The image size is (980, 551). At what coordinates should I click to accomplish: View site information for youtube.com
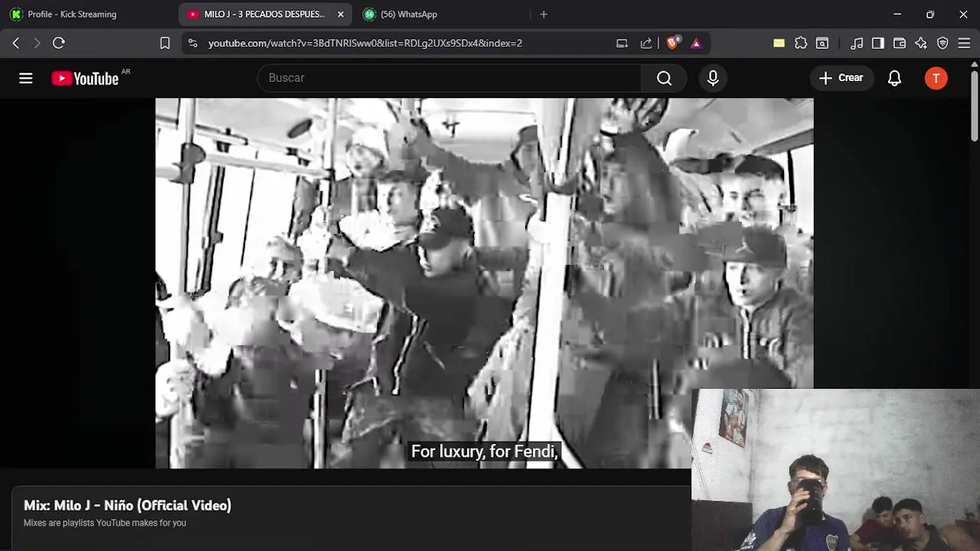192,43
